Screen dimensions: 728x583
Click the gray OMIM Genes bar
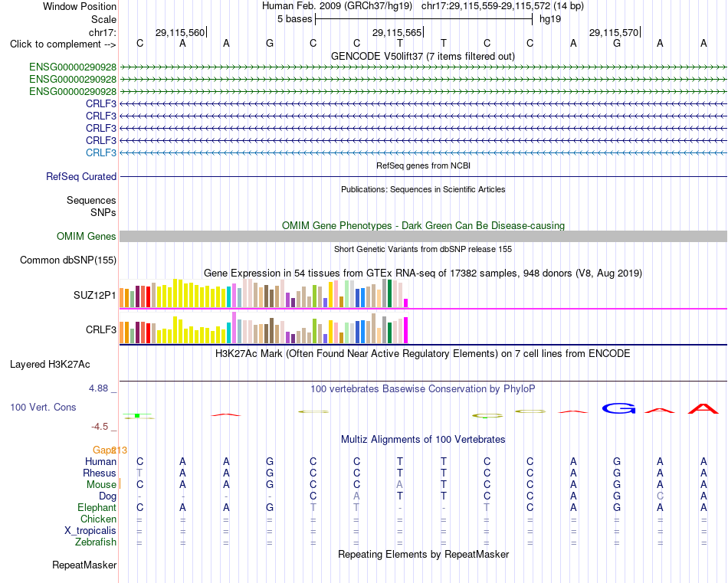point(423,236)
